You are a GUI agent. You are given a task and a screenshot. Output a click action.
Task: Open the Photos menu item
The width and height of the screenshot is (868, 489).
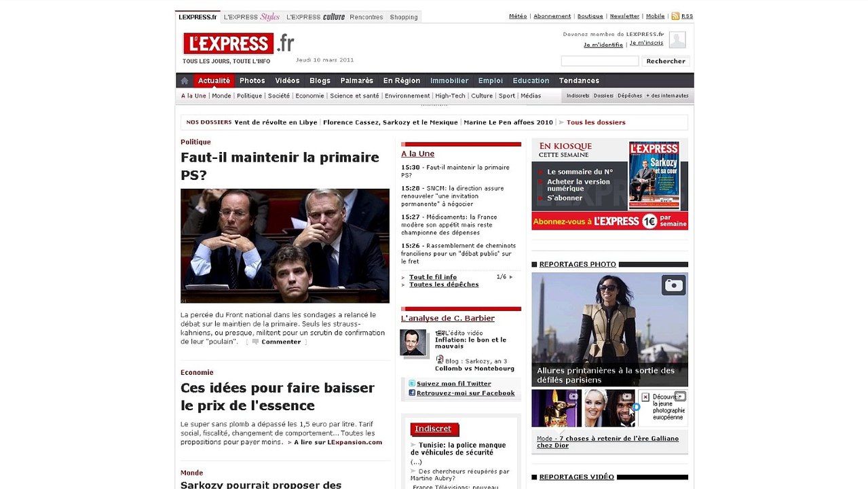tap(252, 81)
